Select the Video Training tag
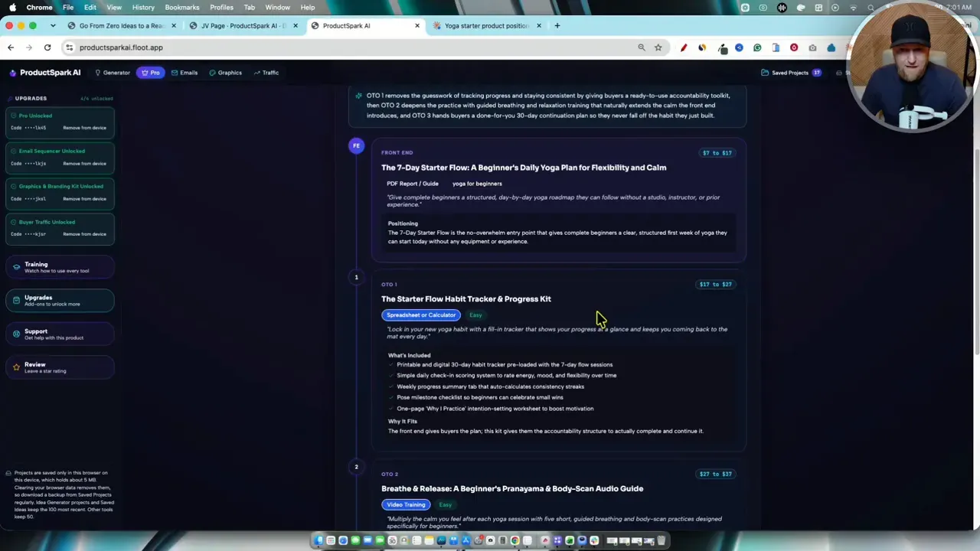The height and width of the screenshot is (551, 980). (406, 505)
